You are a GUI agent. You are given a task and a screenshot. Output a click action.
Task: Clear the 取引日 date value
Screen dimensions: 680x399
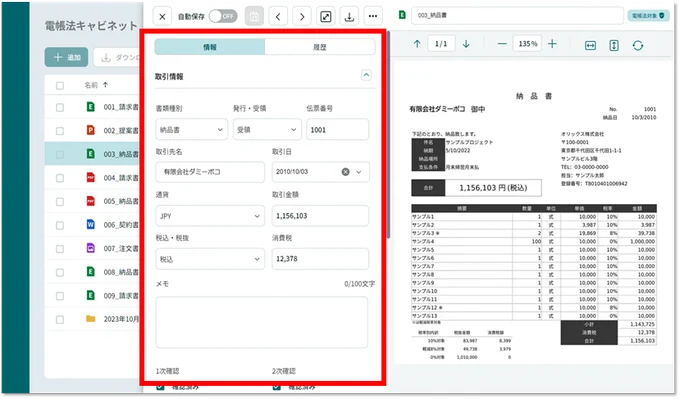point(346,172)
